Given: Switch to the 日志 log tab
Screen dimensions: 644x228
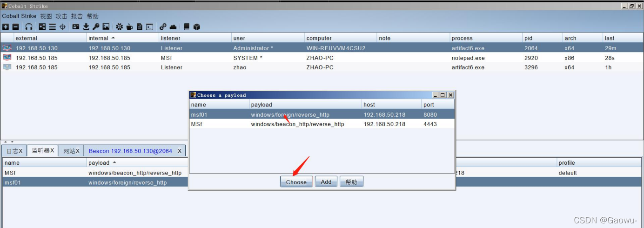Looking at the screenshot, I should click(14, 151).
